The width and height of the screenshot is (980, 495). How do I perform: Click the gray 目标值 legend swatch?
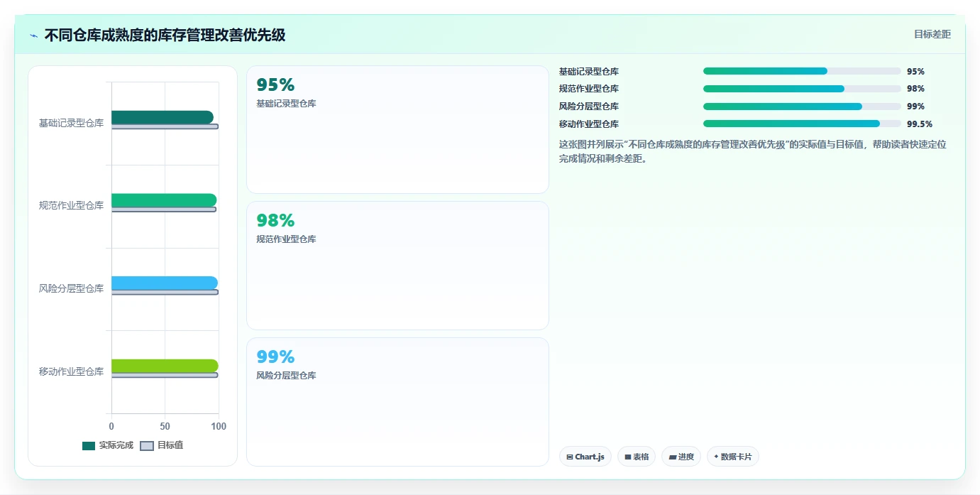pos(146,445)
